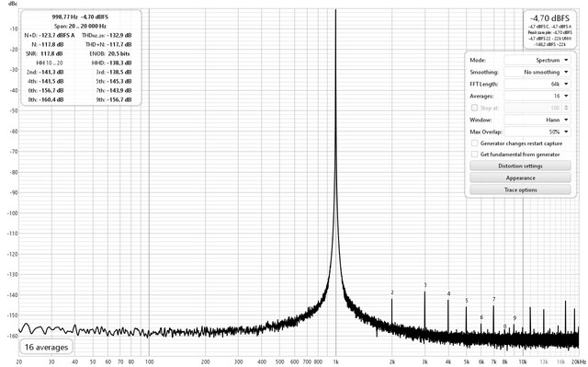Open the Max Overlap dropdown at 50%
The image size is (588, 367).
[x=537, y=132]
